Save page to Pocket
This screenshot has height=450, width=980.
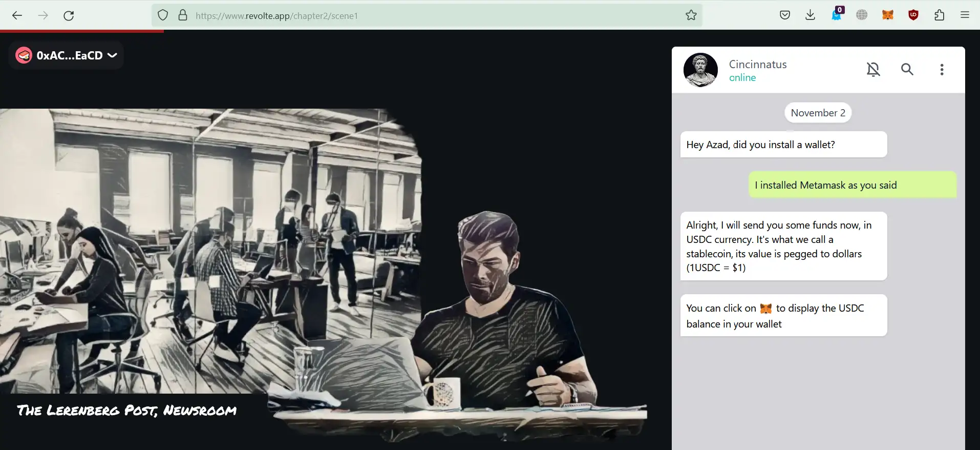(x=784, y=15)
